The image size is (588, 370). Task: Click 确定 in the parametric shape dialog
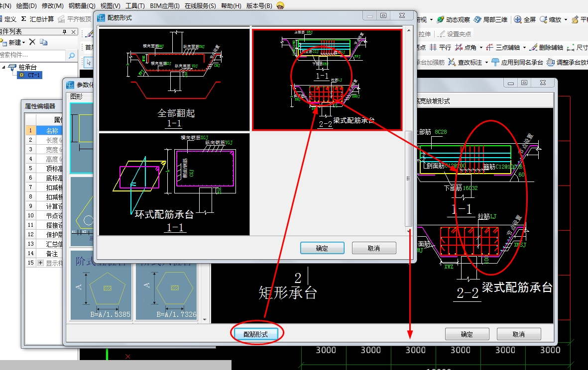point(467,334)
